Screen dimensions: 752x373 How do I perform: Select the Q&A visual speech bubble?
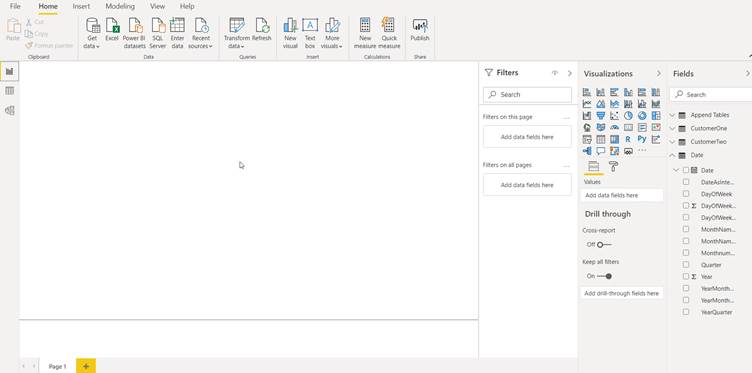click(600, 151)
